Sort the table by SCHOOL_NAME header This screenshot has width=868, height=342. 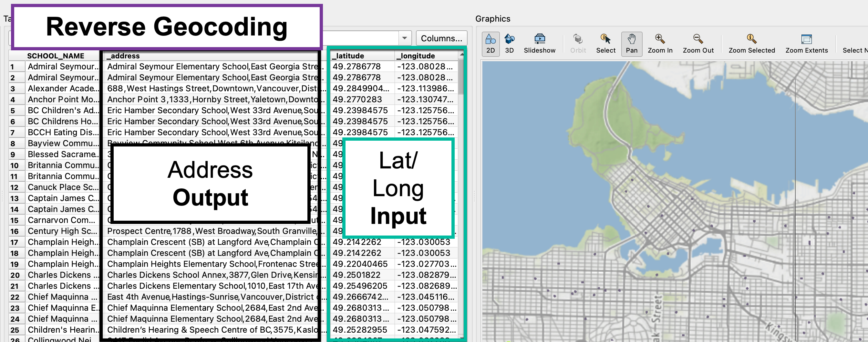tap(56, 55)
